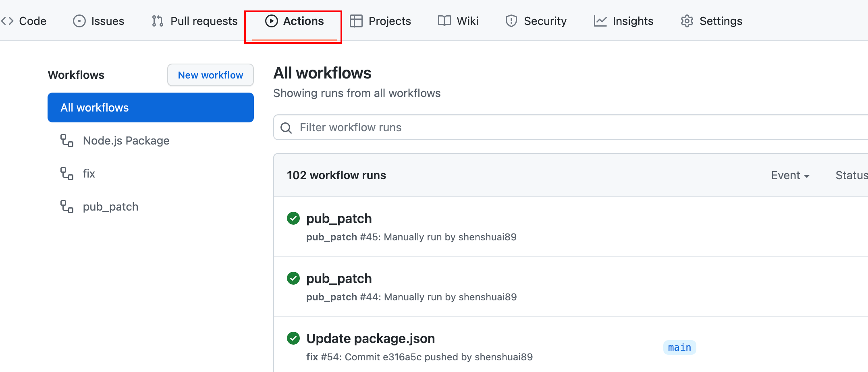Screen dimensions: 868x372
Task: Click the '102 workflow runs' text
Action: pos(336,175)
